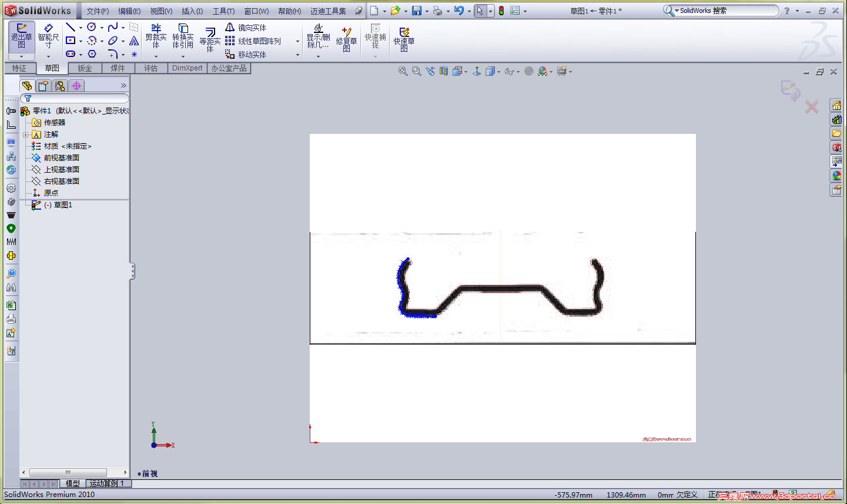Screen dimensions: 847x504
Task: Click the New document icon
Action: [x=374, y=11]
